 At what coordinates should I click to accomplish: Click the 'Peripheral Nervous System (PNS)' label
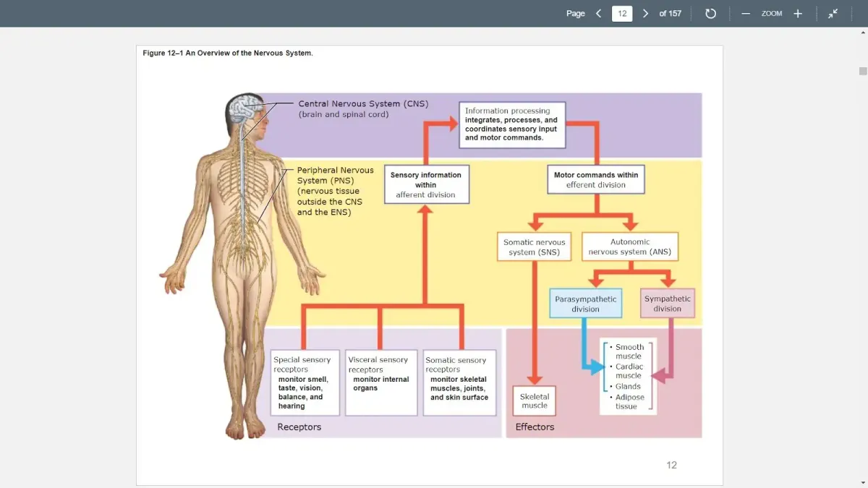(336, 175)
